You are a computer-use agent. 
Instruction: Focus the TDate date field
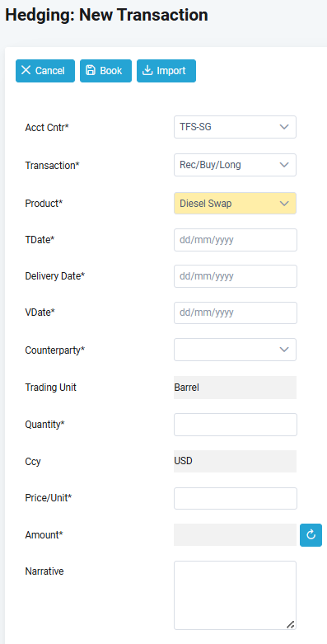(x=236, y=240)
